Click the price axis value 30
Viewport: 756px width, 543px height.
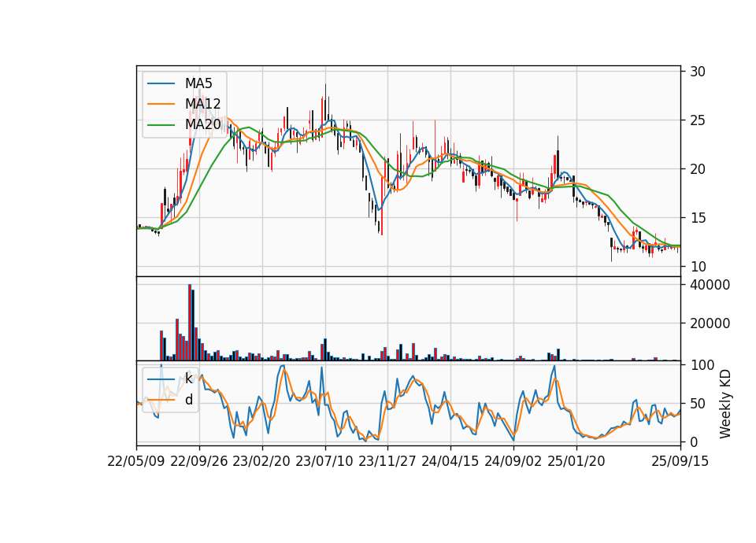(698, 72)
